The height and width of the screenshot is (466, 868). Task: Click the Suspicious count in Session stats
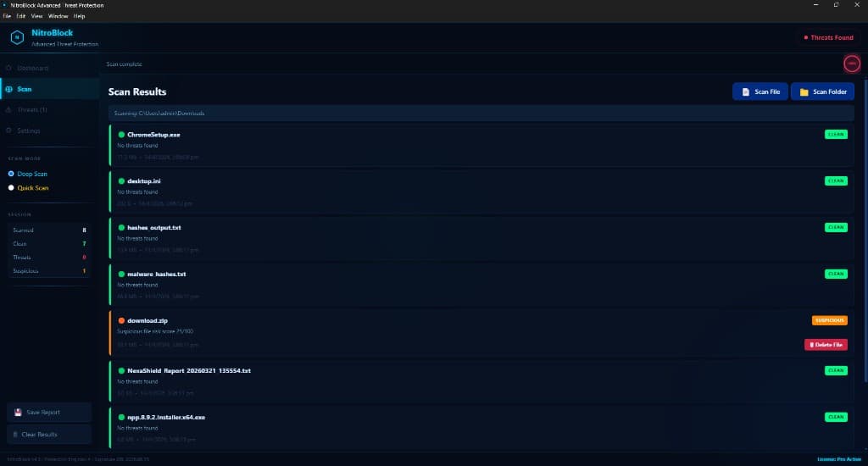pyautogui.click(x=84, y=271)
